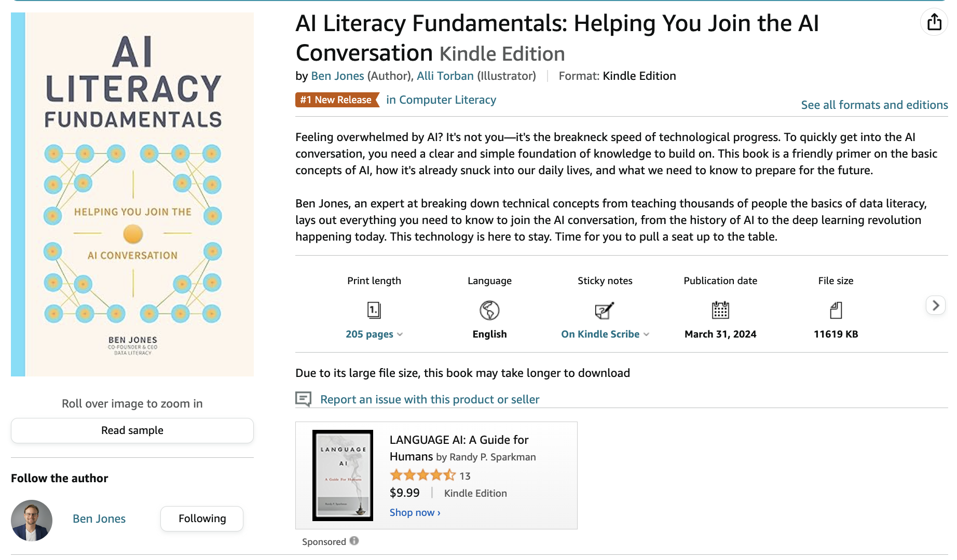Click the print length page icon
This screenshot has height=560, width=957.
click(374, 310)
